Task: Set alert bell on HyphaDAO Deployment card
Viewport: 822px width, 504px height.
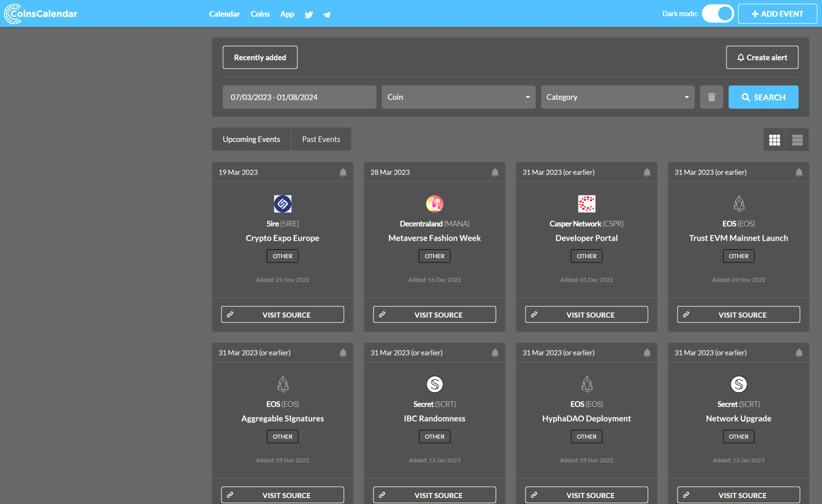Action: coord(647,353)
